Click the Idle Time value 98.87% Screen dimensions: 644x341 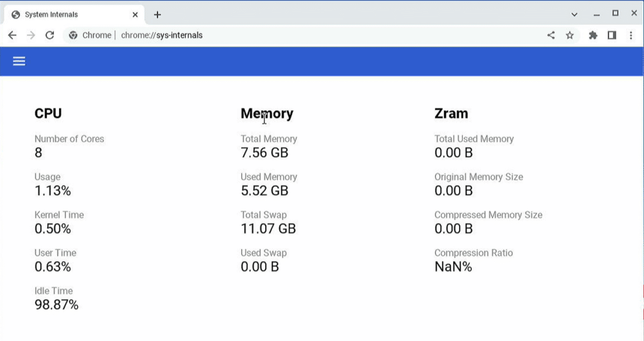tap(56, 305)
